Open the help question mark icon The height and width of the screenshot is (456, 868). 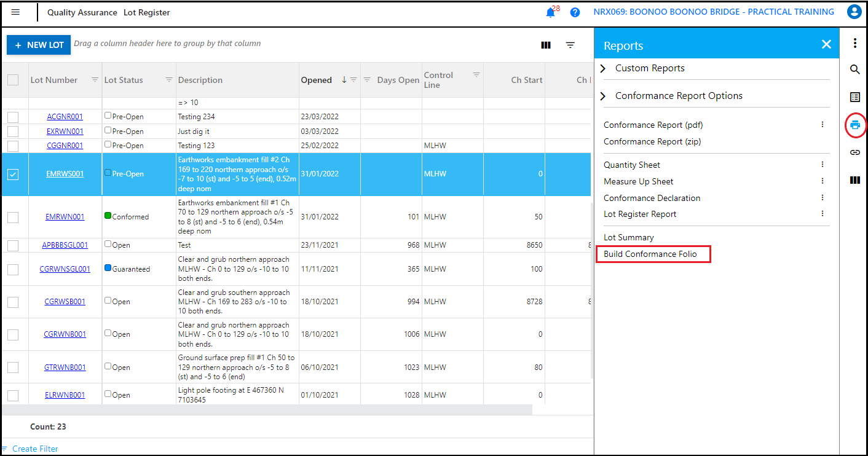[x=575, y=12]
